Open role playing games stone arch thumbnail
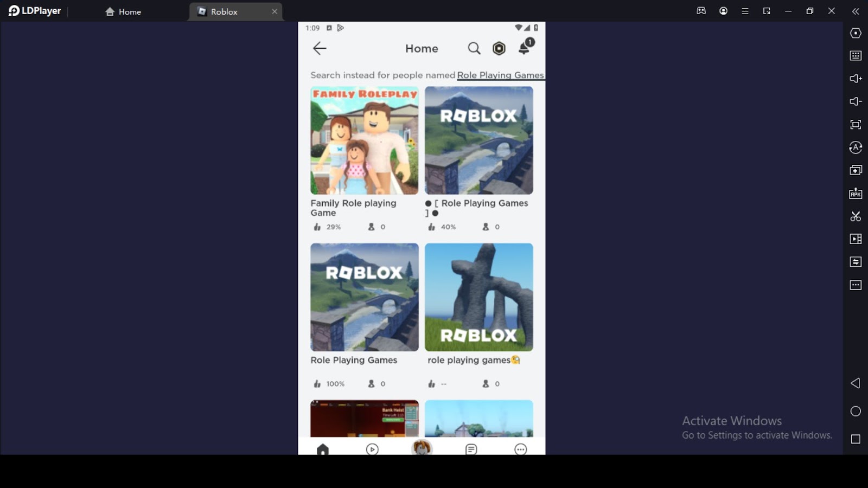Viewport: 868px width, 488px height. tap(479, 297)
